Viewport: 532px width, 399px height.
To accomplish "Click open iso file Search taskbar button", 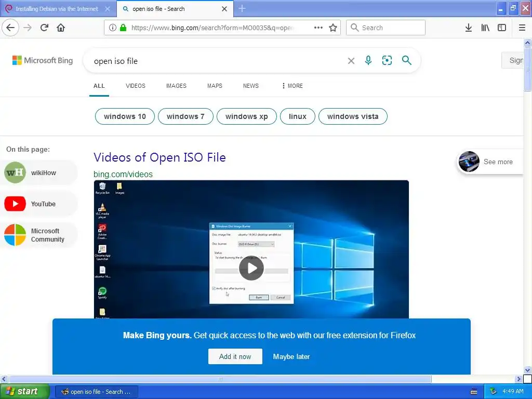I will (x=96, y=392).
